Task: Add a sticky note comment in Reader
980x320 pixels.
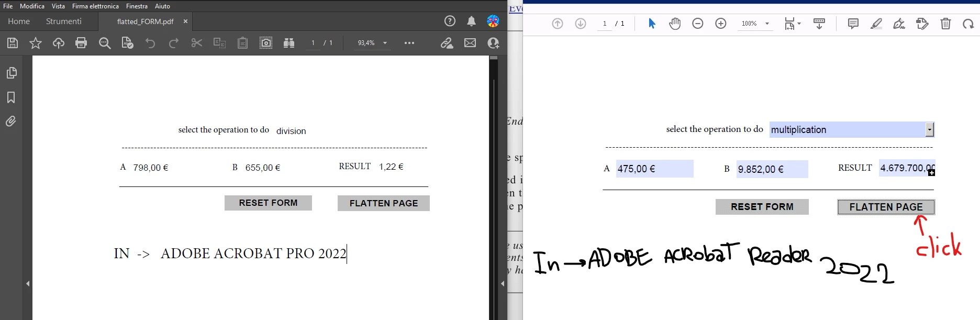Action: tap(853, 24)
